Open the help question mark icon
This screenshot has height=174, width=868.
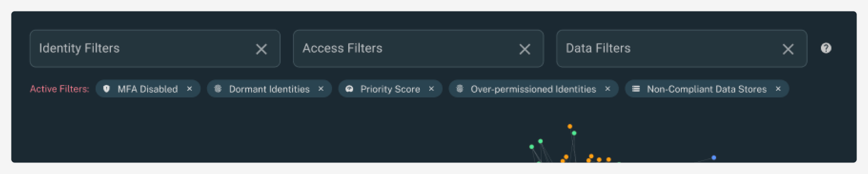[826, 48]
